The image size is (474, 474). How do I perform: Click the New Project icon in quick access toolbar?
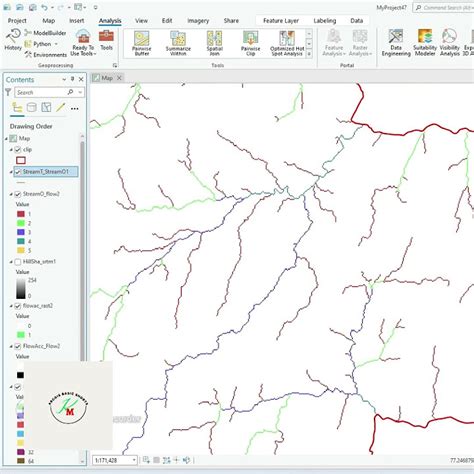pyautogui.click(x=7, y=7)
